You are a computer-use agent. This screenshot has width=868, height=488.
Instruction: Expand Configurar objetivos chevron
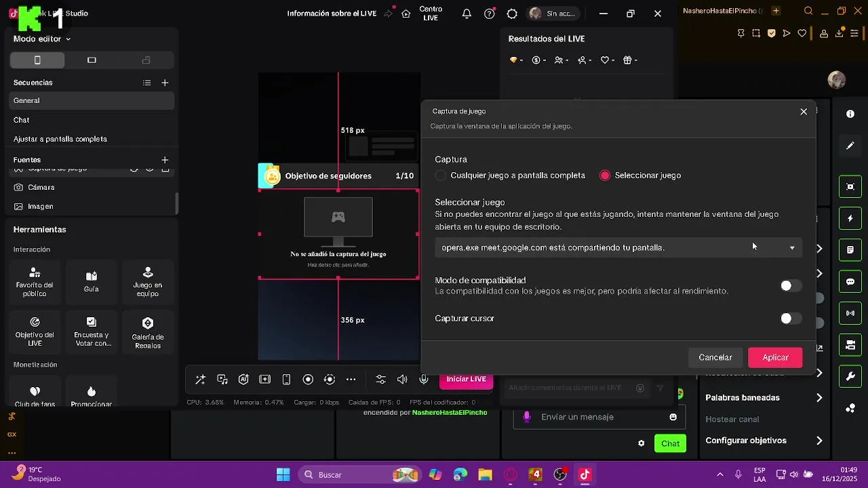tap(819, 441)
